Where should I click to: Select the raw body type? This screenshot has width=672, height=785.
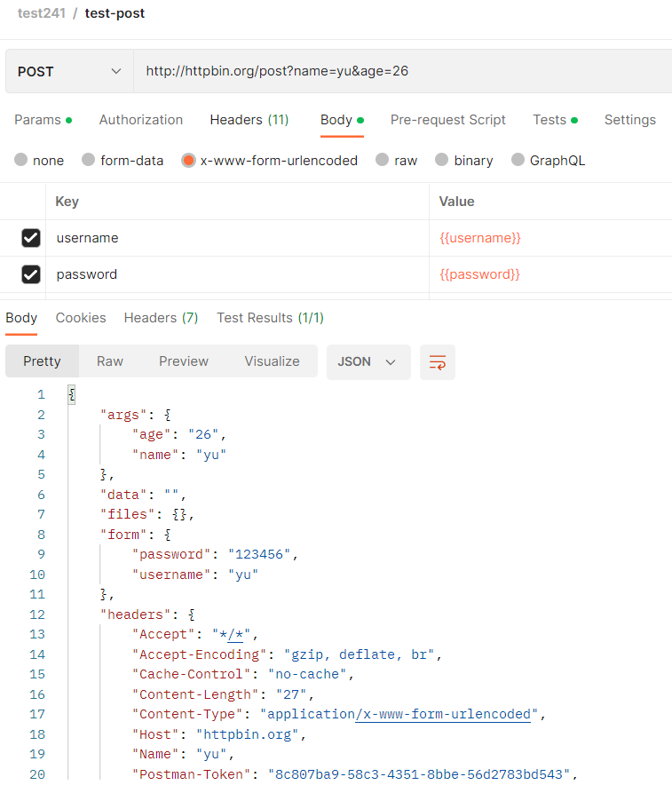point(383,161)
